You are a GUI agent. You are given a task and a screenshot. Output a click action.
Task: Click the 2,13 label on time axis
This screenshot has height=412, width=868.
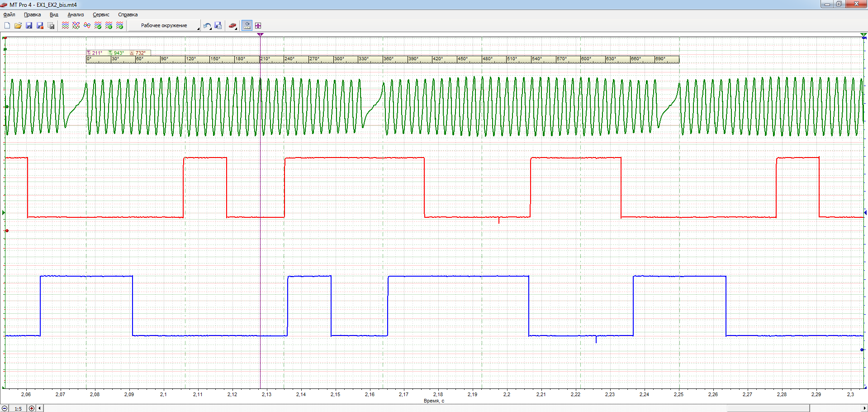(266, 394)
